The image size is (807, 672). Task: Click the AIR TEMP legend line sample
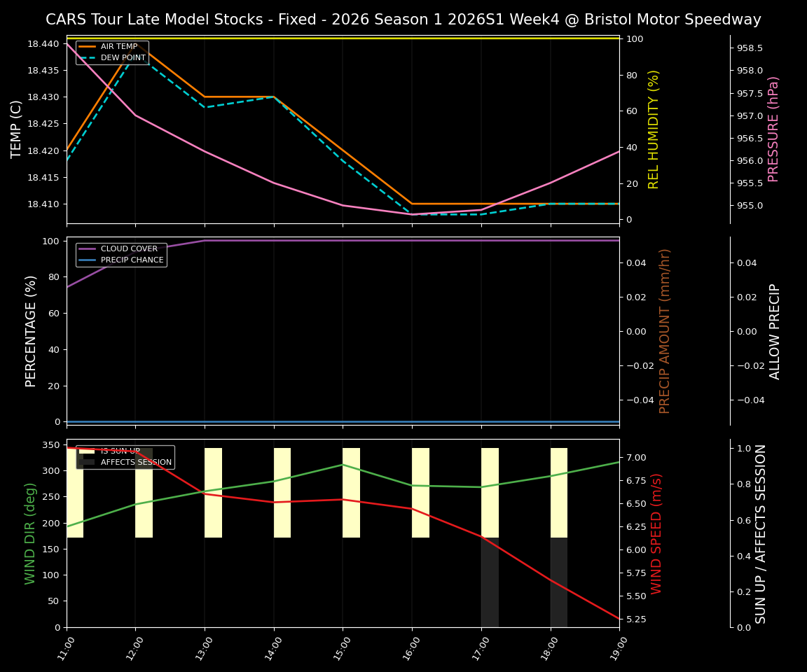pos(89,48)
